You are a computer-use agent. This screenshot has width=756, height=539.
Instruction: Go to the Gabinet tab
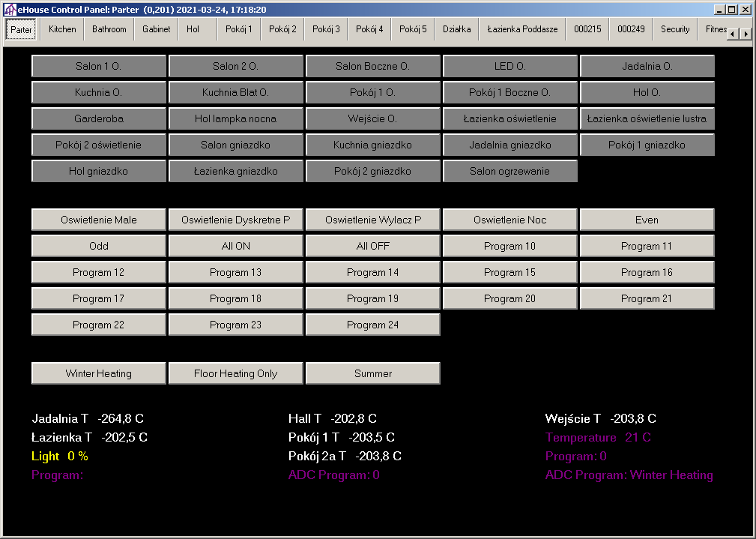156,29
